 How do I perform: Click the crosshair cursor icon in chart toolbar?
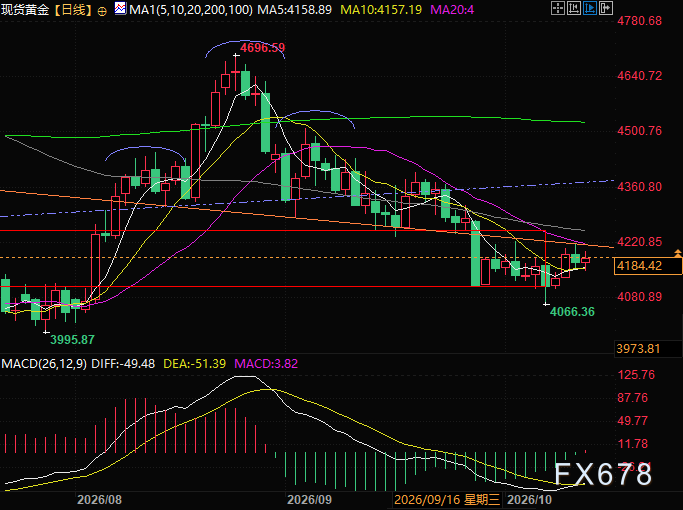click(x=558, y=8)
